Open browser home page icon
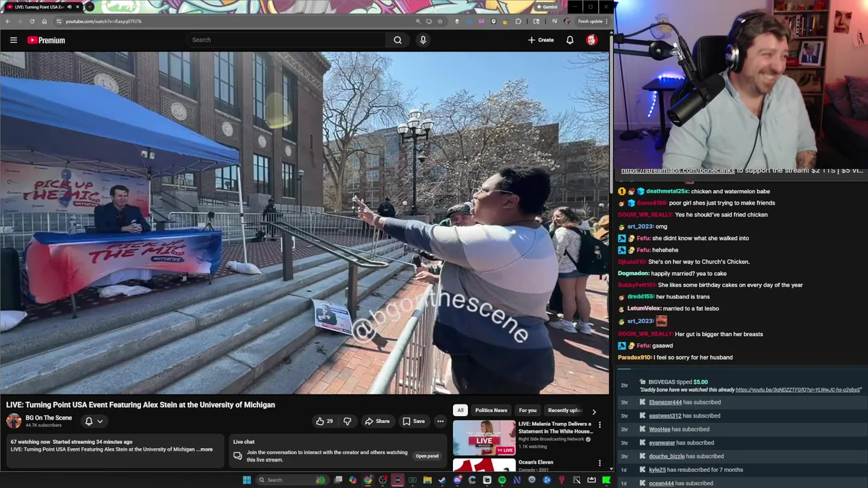 [x=44, y=21]
